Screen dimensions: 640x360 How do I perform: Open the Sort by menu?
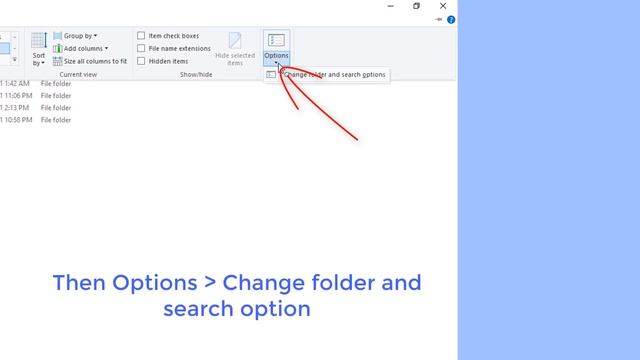point(39,49)
